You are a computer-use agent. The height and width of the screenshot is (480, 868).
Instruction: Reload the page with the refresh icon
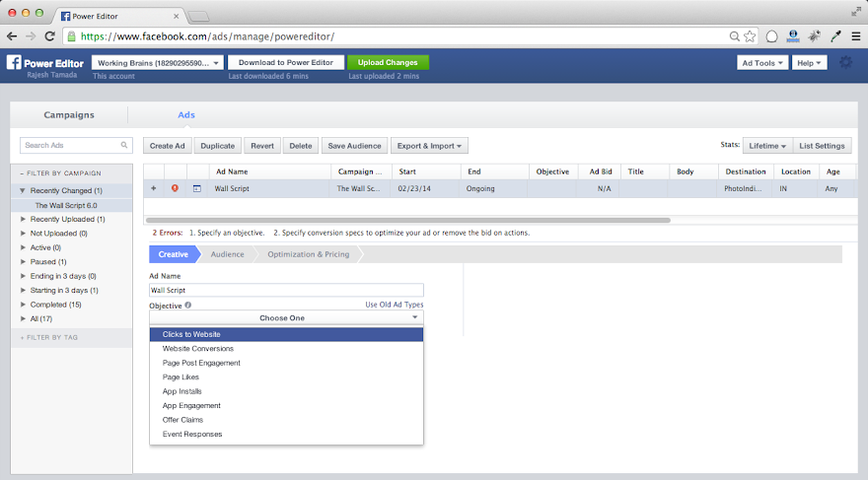click(x=50, y=36)
